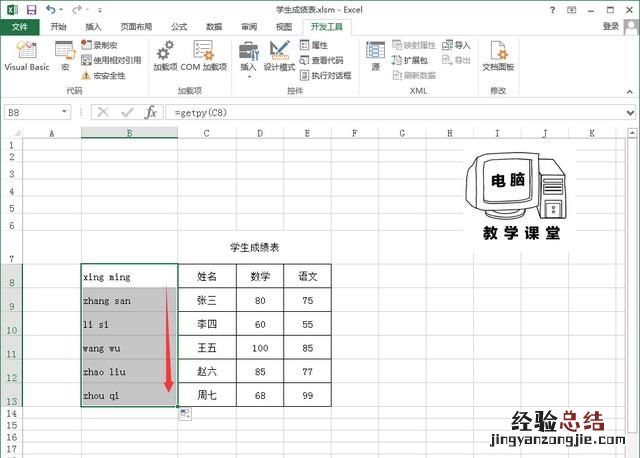
Task: Open the Name Box dropdown arrow
Action: (x=77, y=113)
